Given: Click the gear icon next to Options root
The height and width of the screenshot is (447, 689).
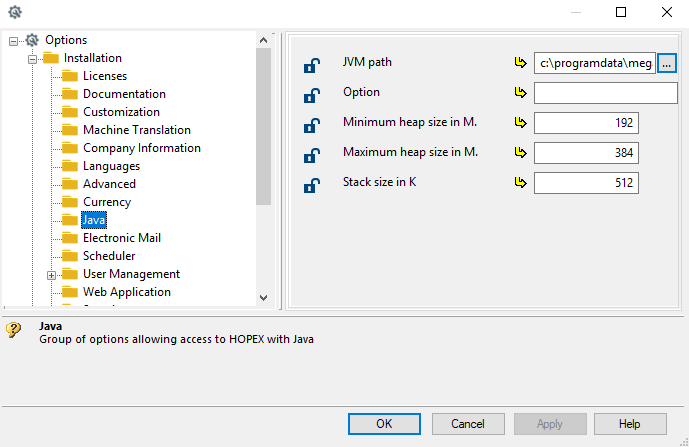Looking at the screenshot, I should point(32,40).
